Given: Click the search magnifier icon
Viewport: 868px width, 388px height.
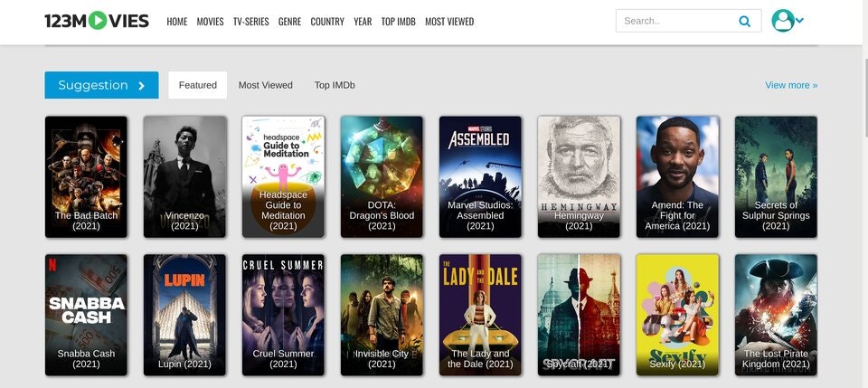Looking at the screenshot, I should click(744, 21).
